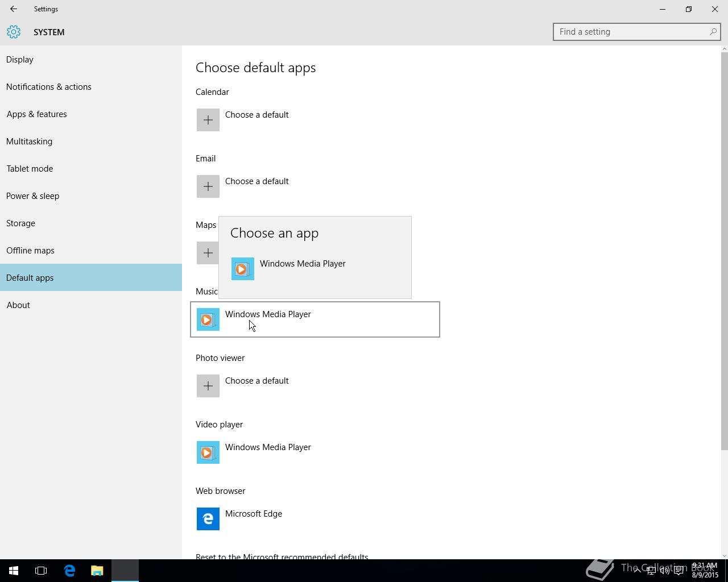The height and width of the screenshot is (582, 728).
Task: Click the Photo viewer label
Action: pyautogui.click(x=220, y=358)
